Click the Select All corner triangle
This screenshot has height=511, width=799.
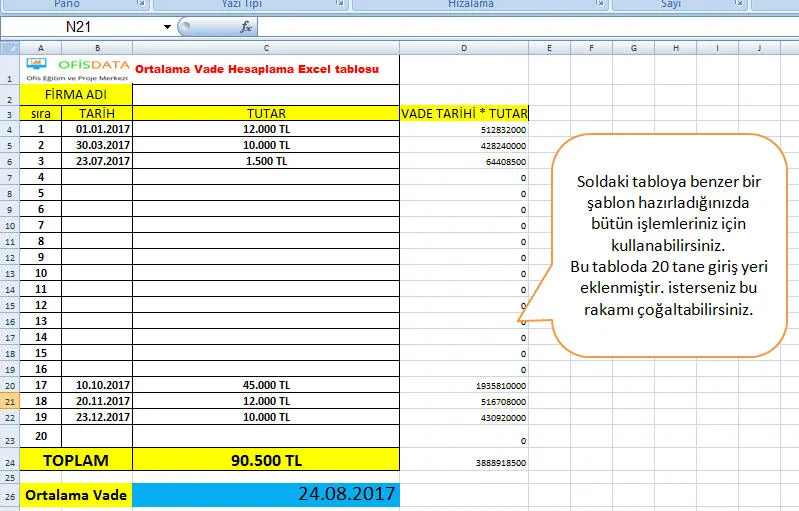pos(9,48)
